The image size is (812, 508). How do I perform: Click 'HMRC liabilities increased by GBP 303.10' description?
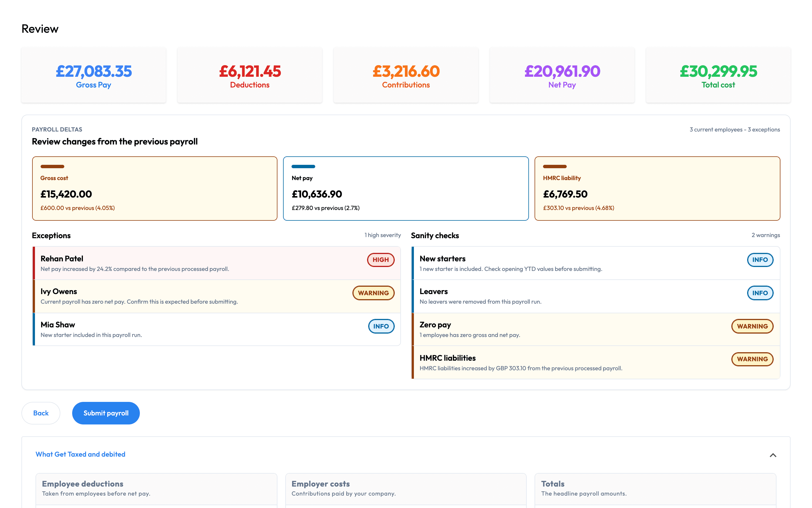[x=521, y=368]
